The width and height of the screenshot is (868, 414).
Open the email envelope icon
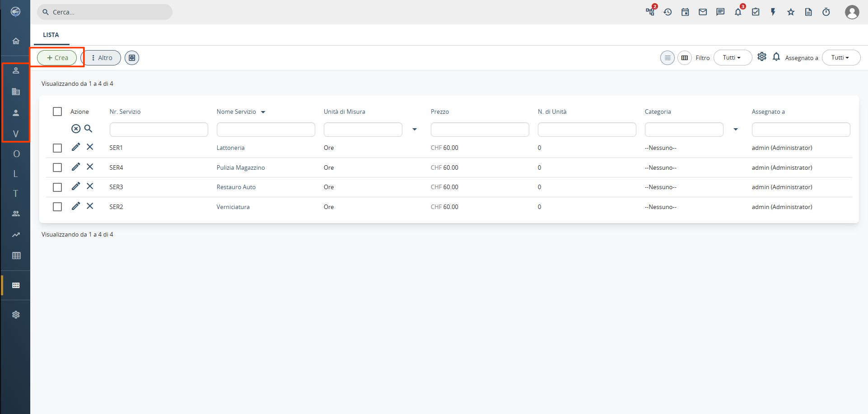[703, 12]
